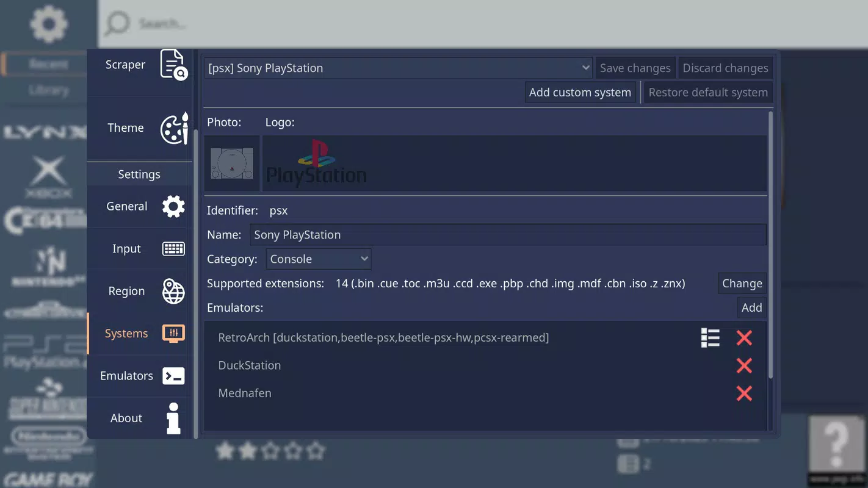The height and width of the screenshot is (488, 868).
Task: Select the PlayStation console photo thumbnail
Action: pos(232,163)
